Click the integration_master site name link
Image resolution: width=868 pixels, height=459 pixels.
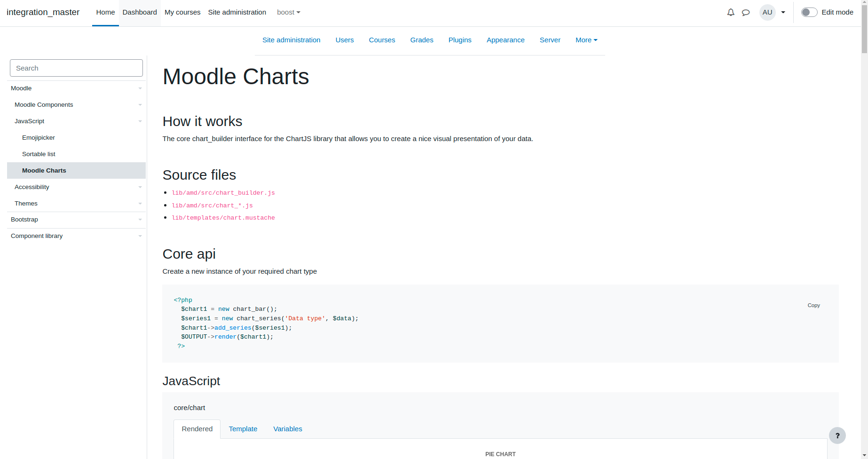pyautogui.click(x=43, y=12)
